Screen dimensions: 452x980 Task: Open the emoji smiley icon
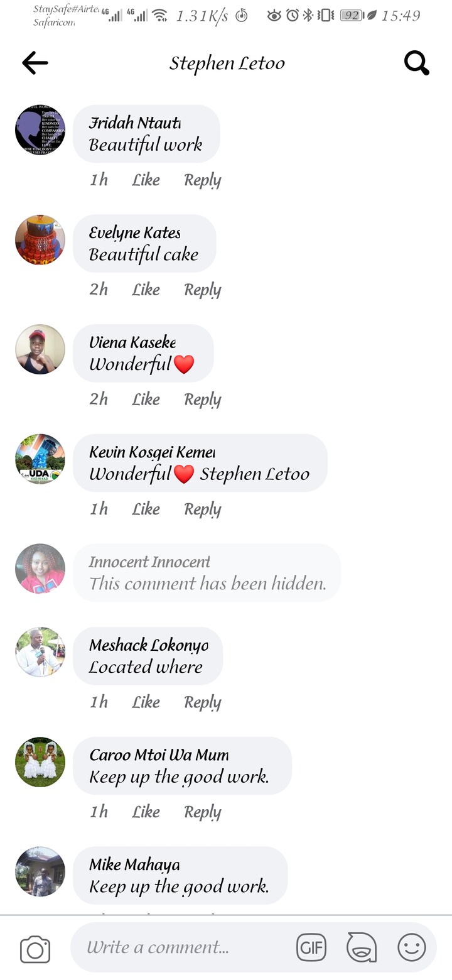coord(412,947)
